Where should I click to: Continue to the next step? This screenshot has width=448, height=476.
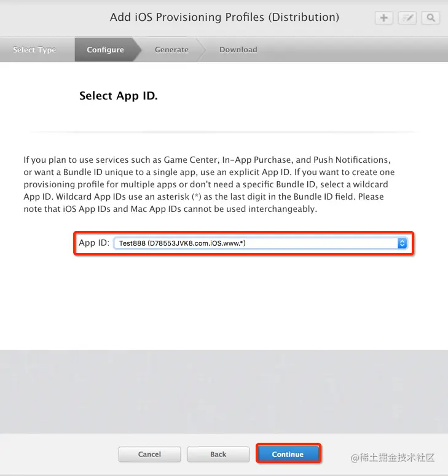pos(288,454)
